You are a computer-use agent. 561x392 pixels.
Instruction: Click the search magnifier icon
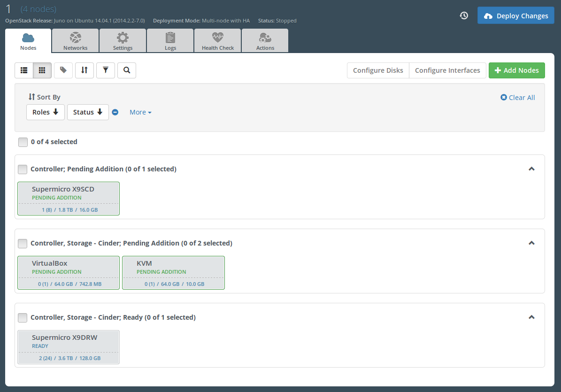127,70
